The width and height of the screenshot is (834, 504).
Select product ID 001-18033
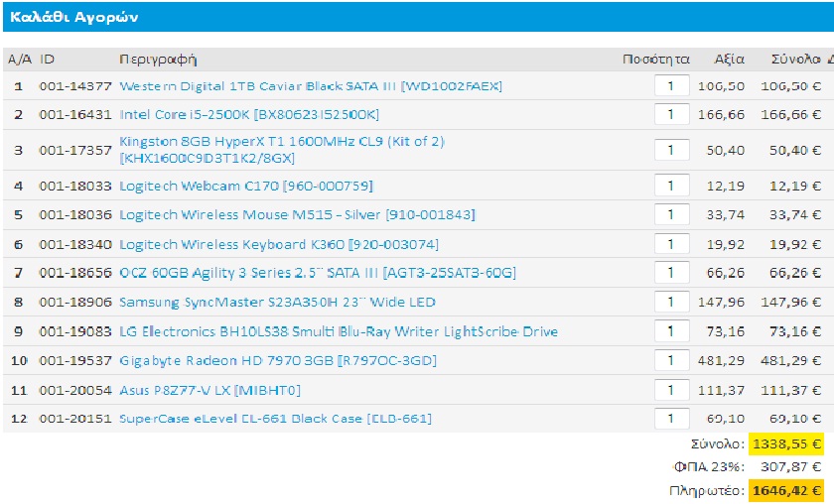point(75,187)
